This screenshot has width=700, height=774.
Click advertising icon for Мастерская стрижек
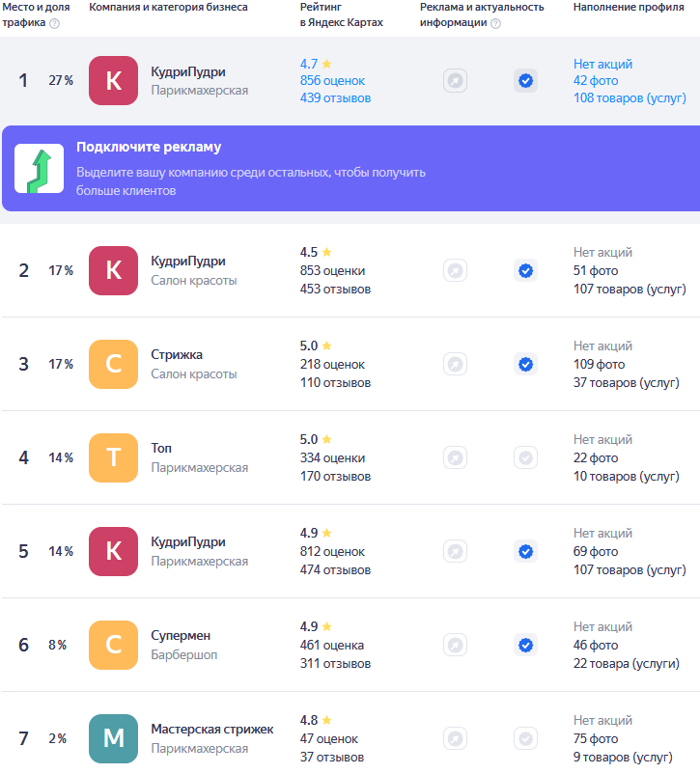455,738
